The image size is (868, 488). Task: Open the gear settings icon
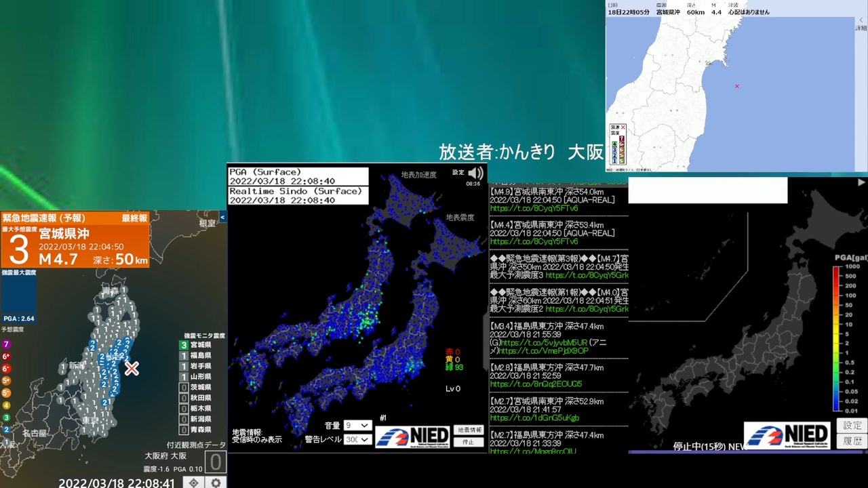click(x=216, y=483)
